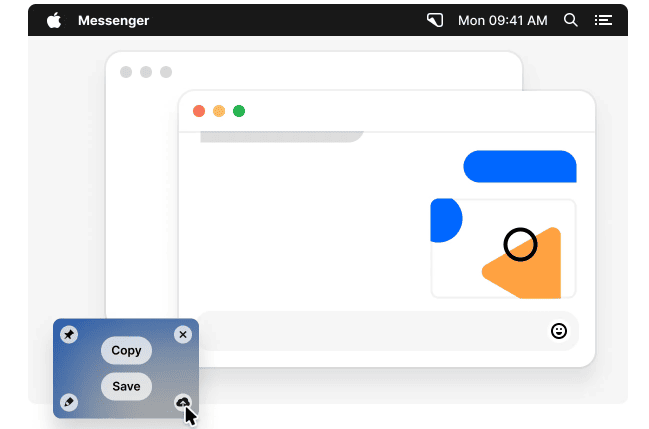Screen dimensions: 649x429
Task: Open the notification center list icon
Action: click(x=603, y=20)
